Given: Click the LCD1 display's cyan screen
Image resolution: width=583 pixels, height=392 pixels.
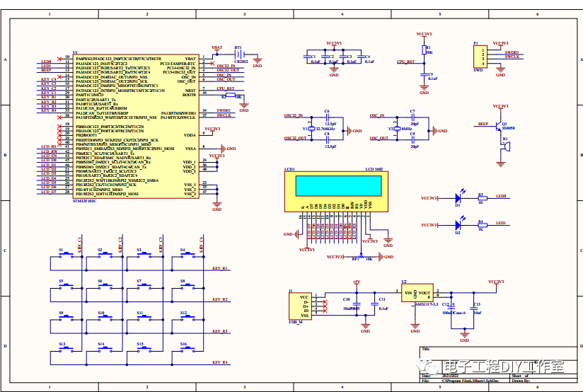Looking at the screenshot, I should click(338, 186).
